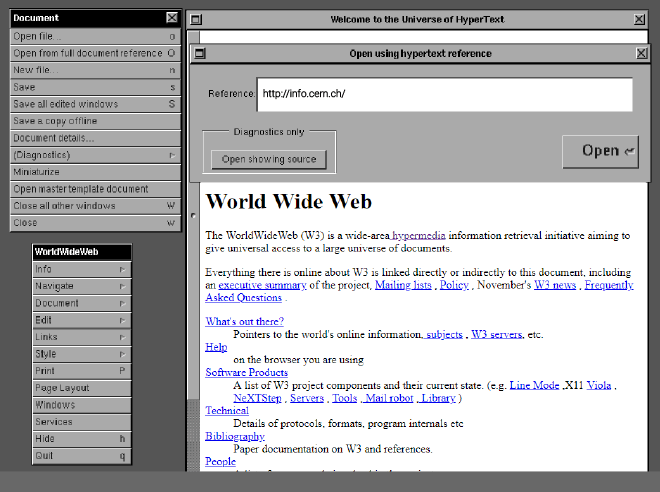Expand the Navigate submenu
The height and width of the screenshot is (492, 660).
pos(81,287)
